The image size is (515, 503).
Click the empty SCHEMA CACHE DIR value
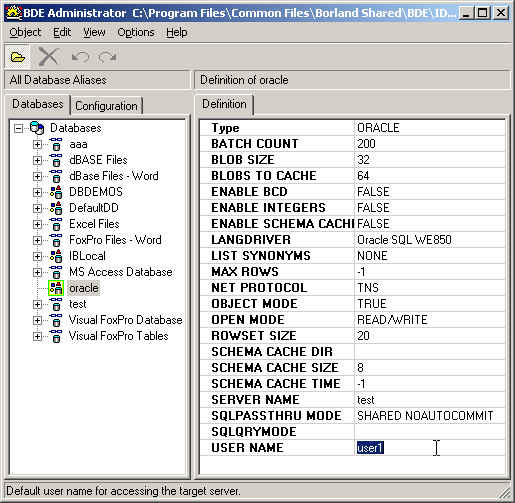pos(429,352)
